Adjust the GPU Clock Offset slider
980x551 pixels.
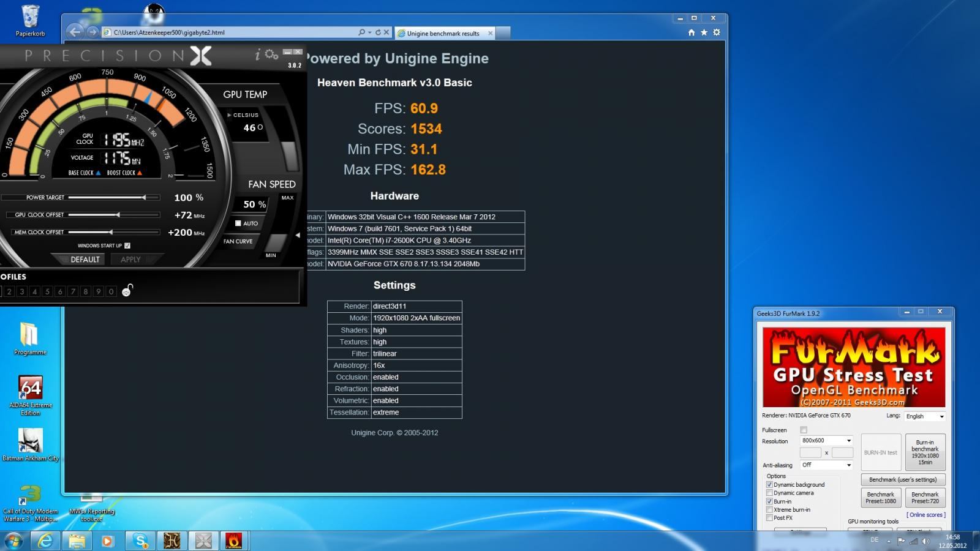pos(113,215)
